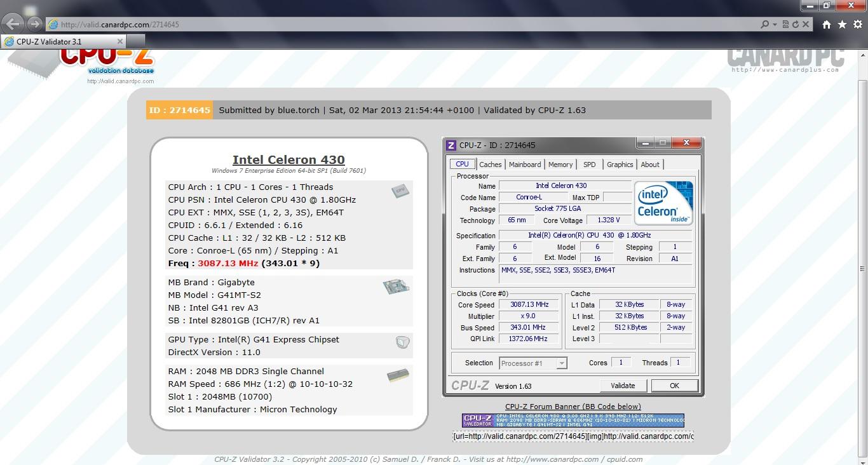Click the GPU icon beside GPU Type
This screenshot has height=465, width=868.
402,342
